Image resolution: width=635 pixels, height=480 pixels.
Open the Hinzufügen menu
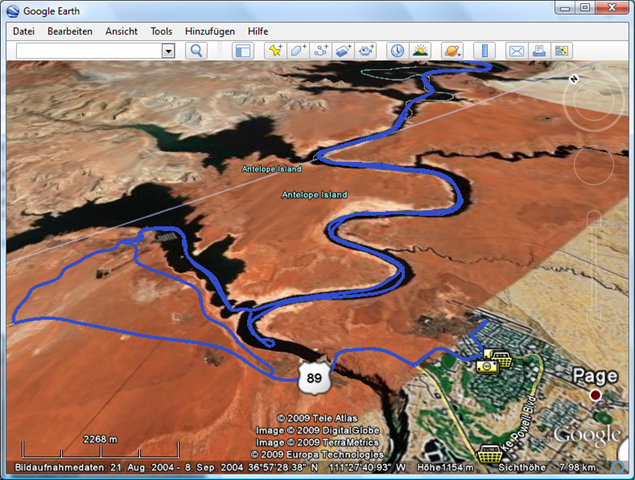pos(210,31)
